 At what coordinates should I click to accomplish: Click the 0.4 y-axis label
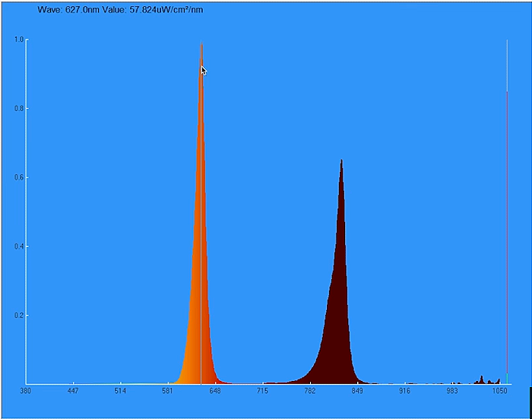(x=19, y=246)
